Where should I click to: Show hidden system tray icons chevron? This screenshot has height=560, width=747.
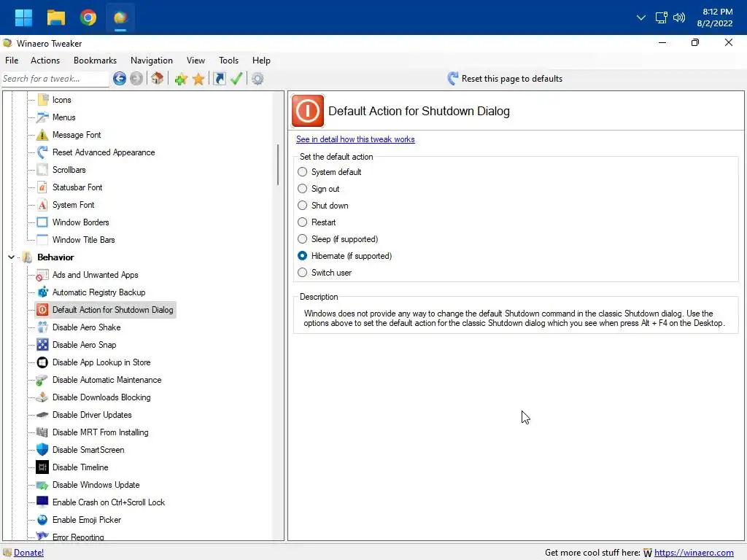click(x=640, y=17)
